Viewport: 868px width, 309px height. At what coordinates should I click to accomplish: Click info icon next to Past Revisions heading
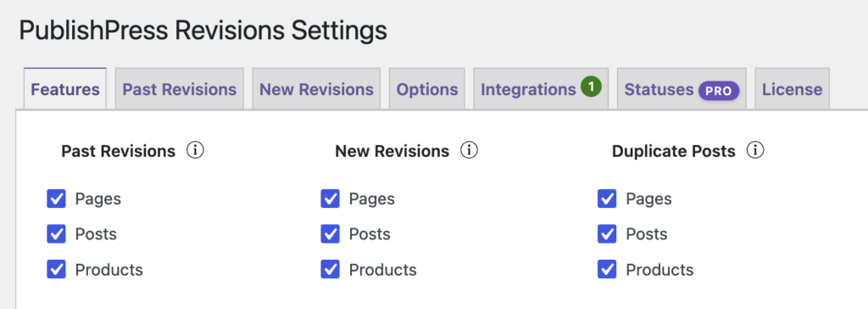click(x=196, y=150)
